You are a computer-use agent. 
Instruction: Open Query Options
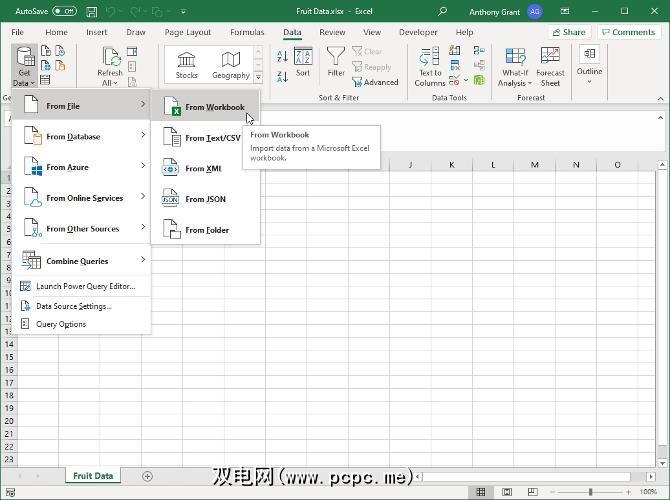[81, 324]
